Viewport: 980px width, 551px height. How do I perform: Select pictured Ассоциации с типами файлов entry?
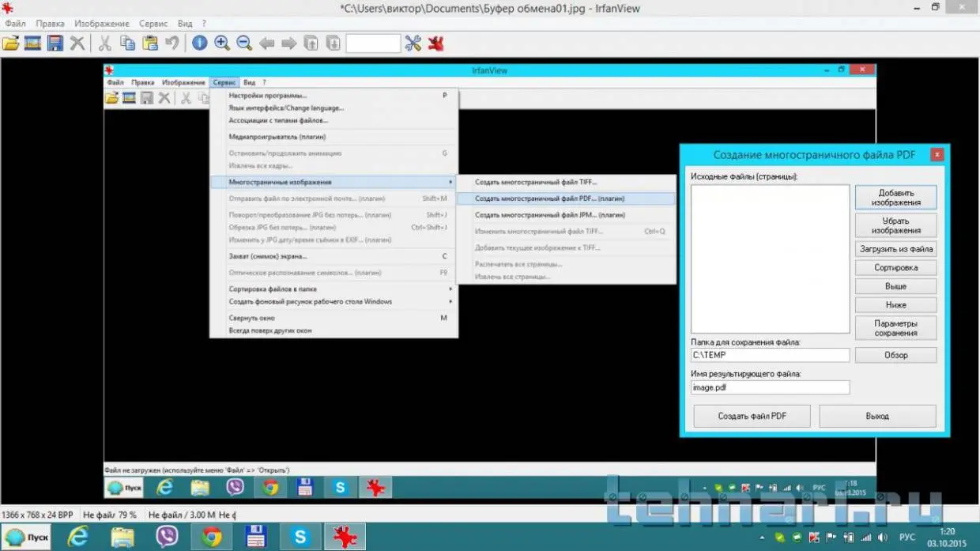pos(334,121)
